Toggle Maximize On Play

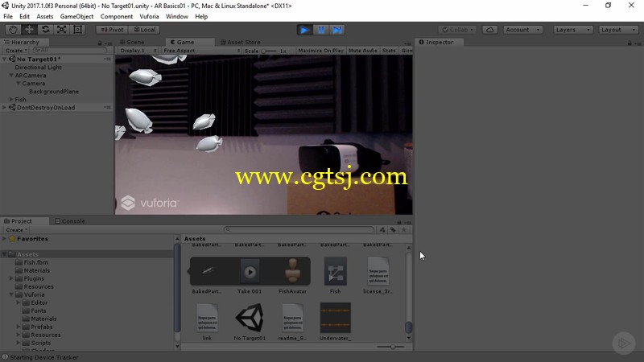click(x=320, y=51)
